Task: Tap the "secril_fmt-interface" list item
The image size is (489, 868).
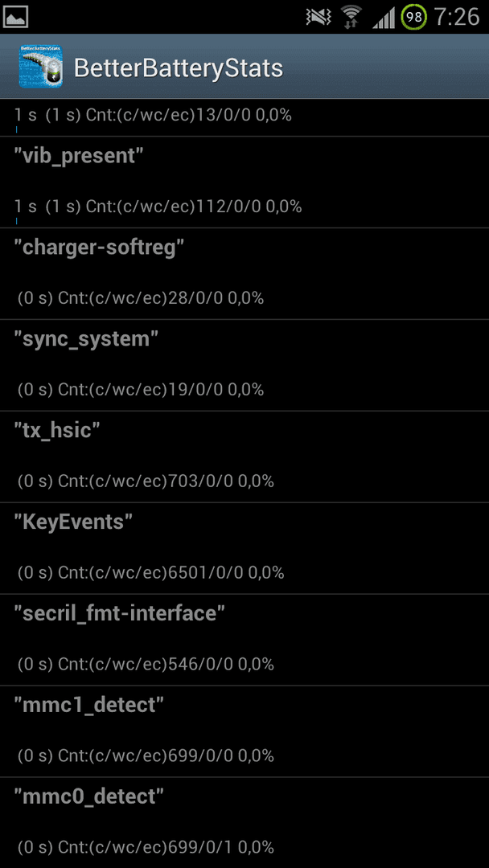Action: point(244,640)
